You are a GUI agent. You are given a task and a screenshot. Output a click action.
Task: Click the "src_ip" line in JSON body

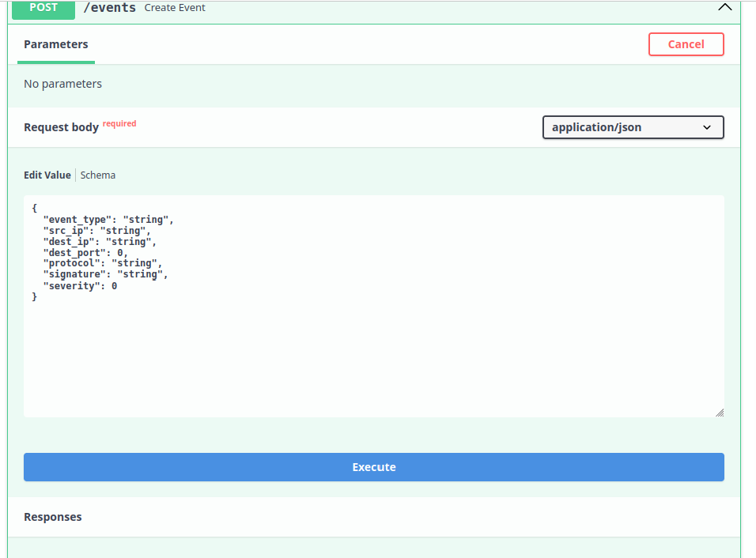tap(97, 231)
